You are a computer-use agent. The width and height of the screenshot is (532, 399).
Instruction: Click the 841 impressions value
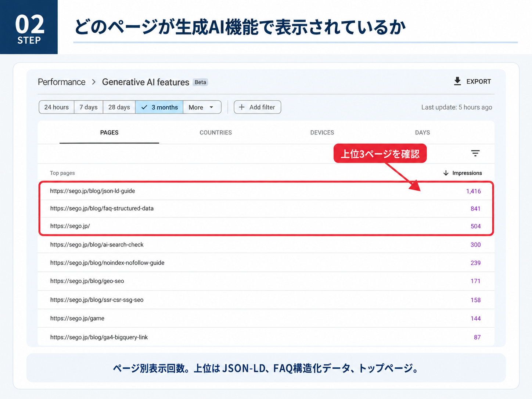point(475,209)
